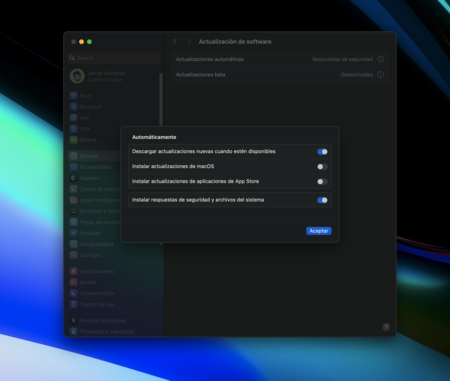Enable Instalar actualizaciones de macOS switch
The image size is (450, 381).
coord(322,167)
